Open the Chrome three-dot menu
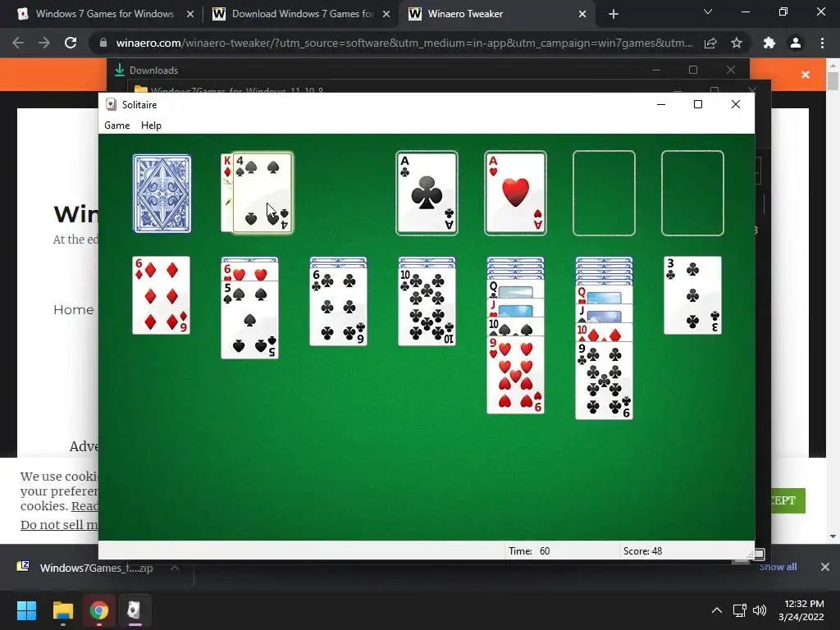 [x=822, y=43]
